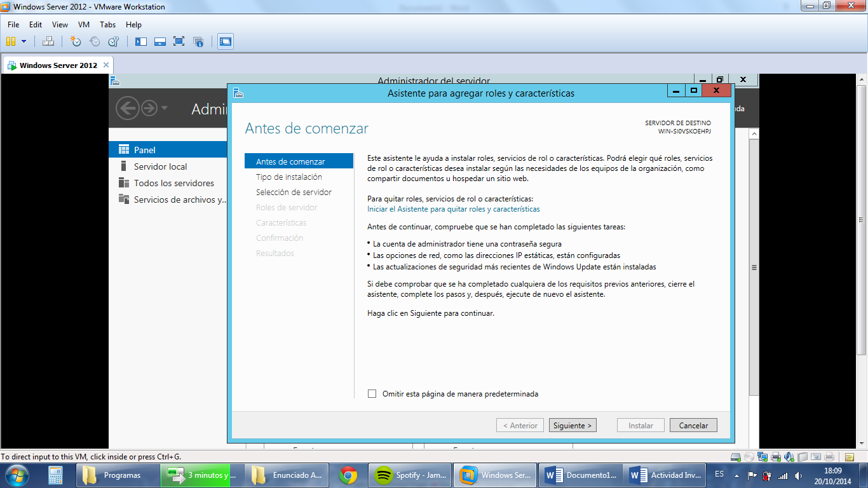Open the Edit menu in VMware
Viewport: 868px width, 488px height.
(x=36, y=25)
